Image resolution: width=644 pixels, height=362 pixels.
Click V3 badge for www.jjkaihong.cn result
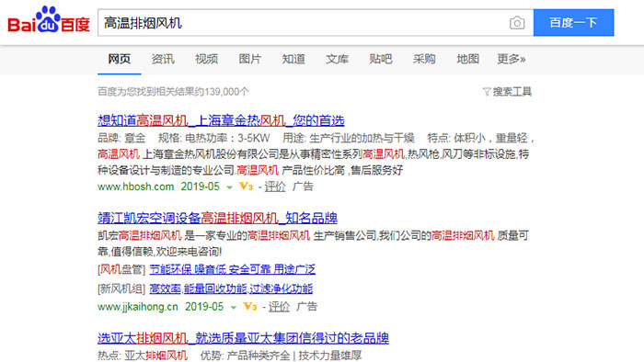point(249,307)
